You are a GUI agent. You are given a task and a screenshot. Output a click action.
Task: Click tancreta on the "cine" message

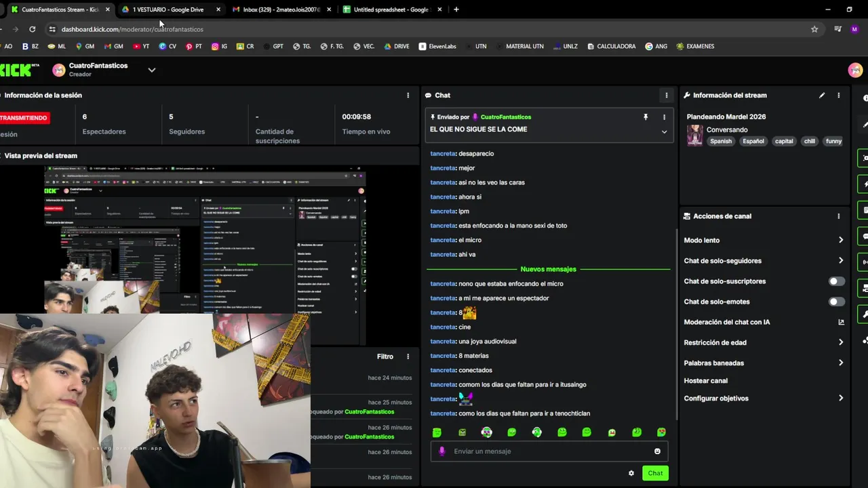pos(443,327)
